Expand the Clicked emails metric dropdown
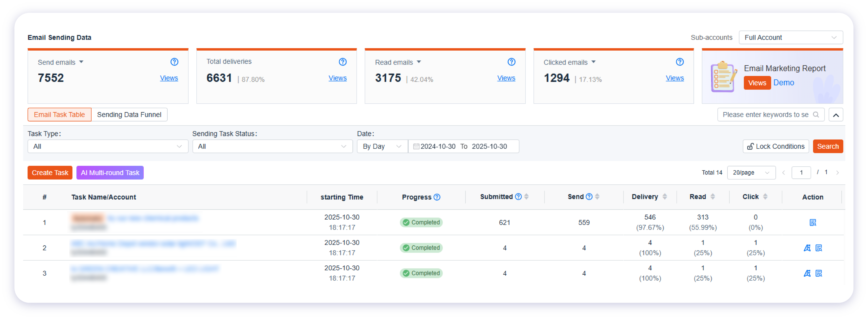Viewport: 868px width, 319px height. point(593,62)
